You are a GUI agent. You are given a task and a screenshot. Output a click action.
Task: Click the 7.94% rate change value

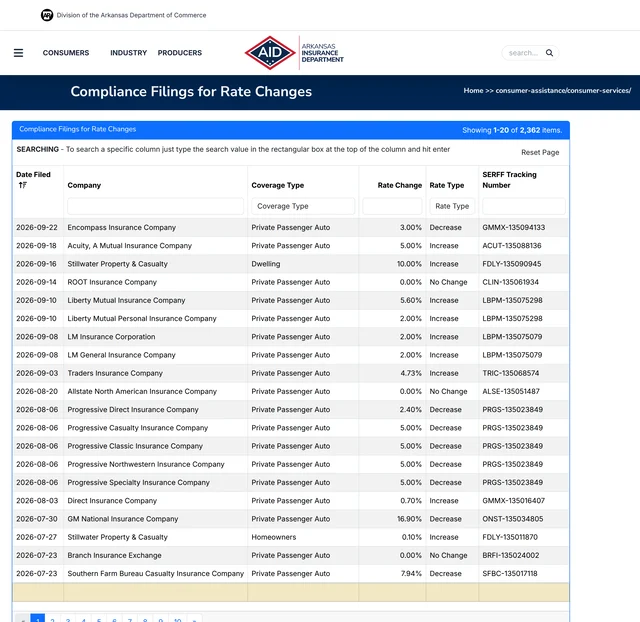coord(411,573)
